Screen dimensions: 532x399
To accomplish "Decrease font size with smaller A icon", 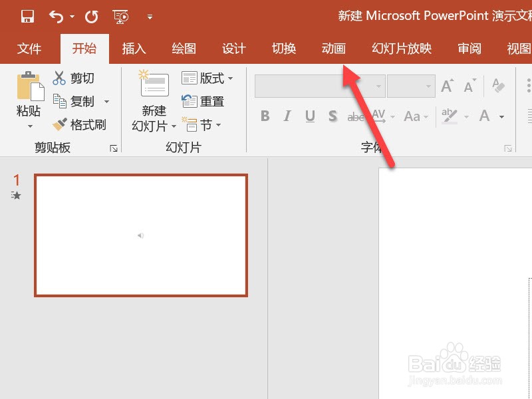I will pos(470,86).
